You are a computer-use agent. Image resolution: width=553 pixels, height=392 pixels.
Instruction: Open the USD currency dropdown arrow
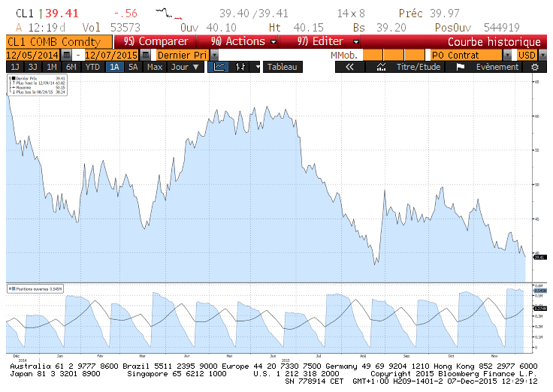(x=542, y=55)
